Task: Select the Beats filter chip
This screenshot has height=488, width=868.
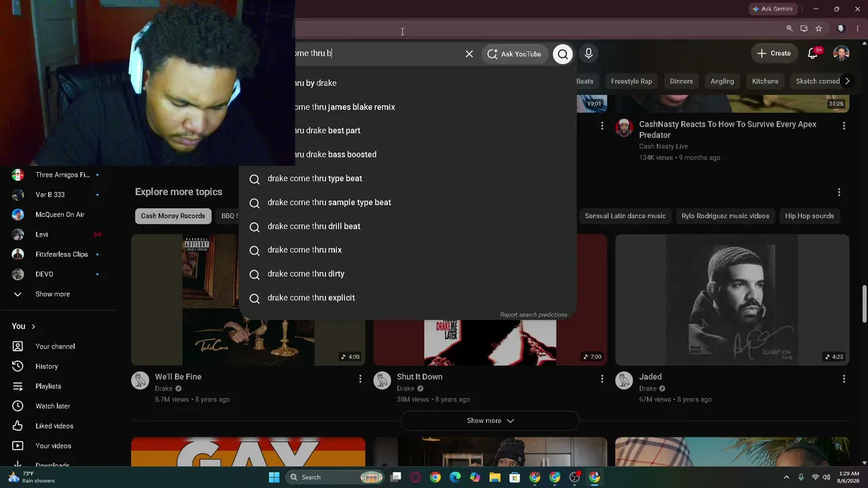Action: [x=585, y=81]
